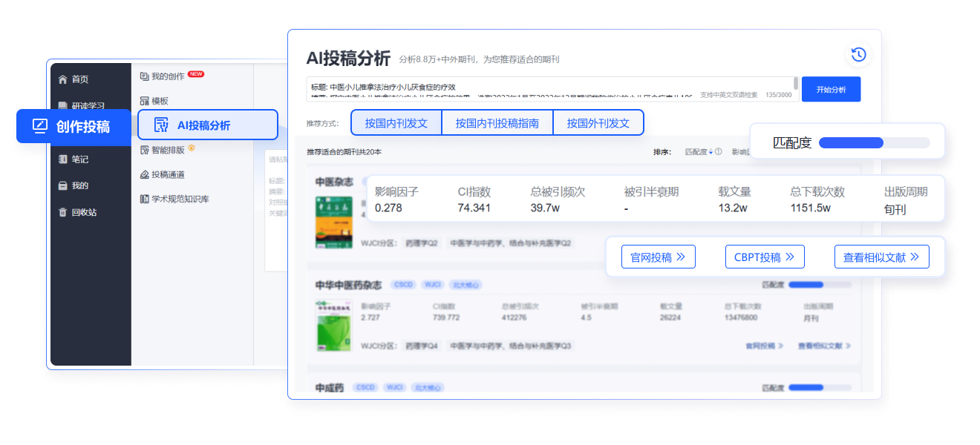Viewport: 980px width, 445px height.
Task: Click the 回收站 trash icon
Action: (x=63, y=212)
